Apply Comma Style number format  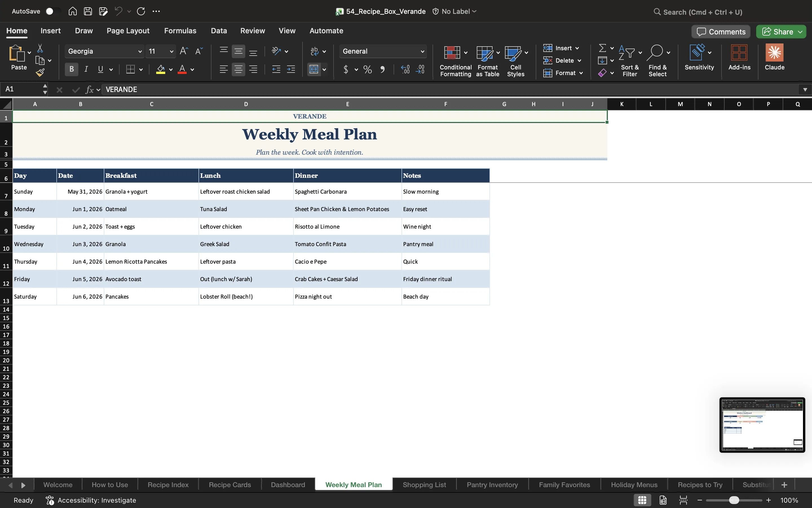coord(382,69)
